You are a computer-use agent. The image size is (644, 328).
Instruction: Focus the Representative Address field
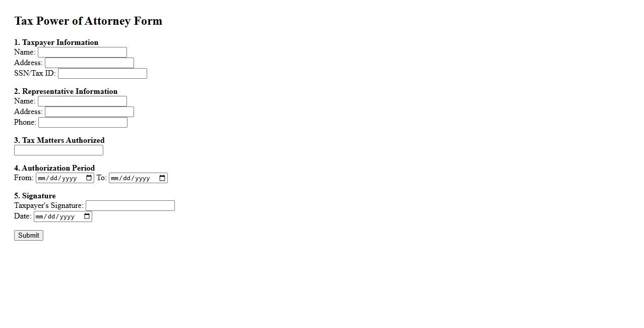coord(89,112)
